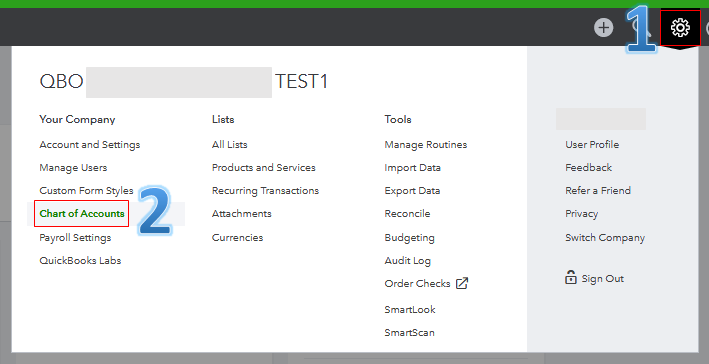Screen dimensions: 709x364
Task: Click Feedback link
Action: tap(588, 168)
